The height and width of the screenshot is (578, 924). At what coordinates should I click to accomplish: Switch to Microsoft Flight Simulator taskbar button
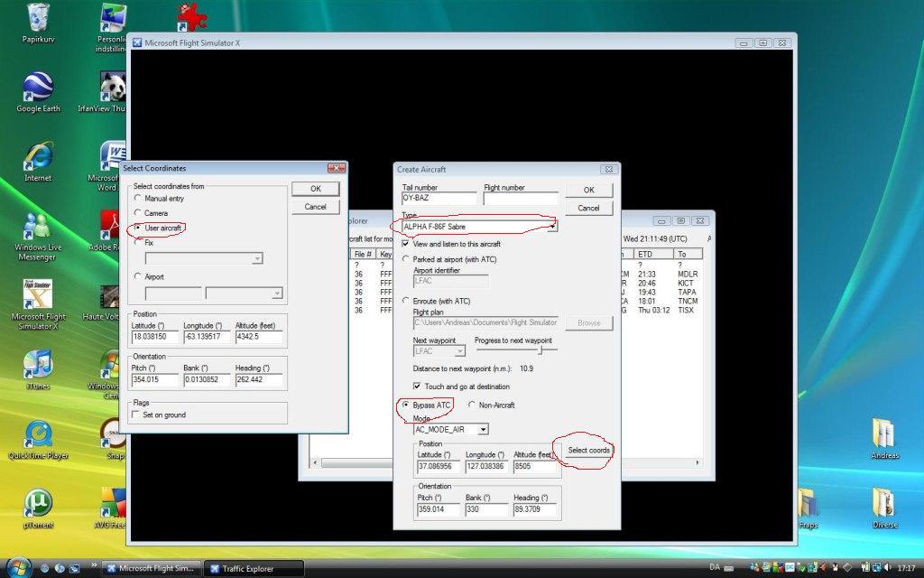coord(150,568)
